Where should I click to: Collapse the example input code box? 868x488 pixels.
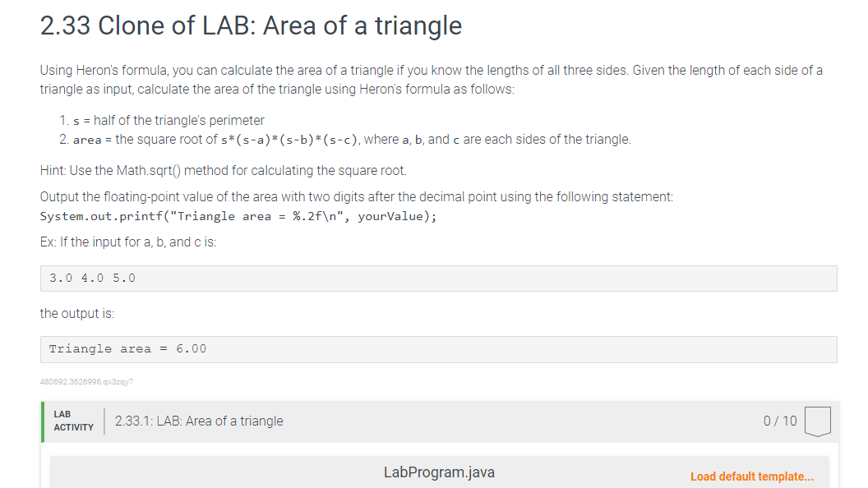(x=437, y=278)
